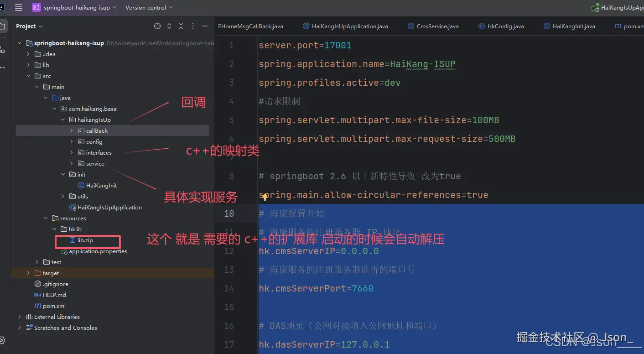Expand the interfaces package chevron

click(x=72, y=152)
